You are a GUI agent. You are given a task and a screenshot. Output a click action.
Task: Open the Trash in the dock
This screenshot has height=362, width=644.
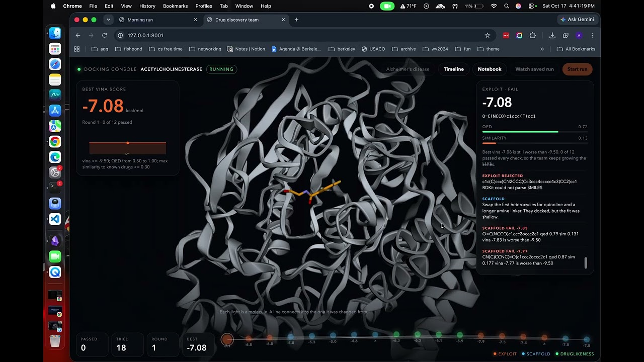(55, 340)
